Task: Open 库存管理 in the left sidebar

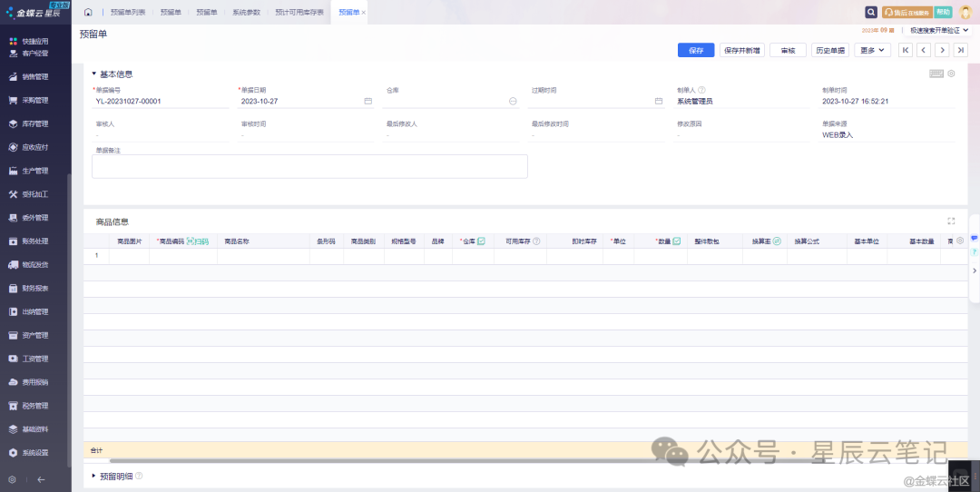Action: tap(34, 123)
